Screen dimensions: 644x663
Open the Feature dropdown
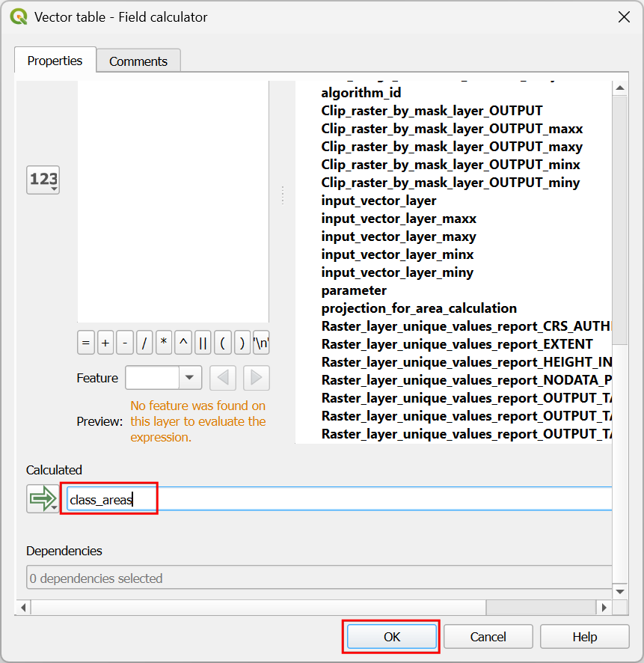click(190, 378)
